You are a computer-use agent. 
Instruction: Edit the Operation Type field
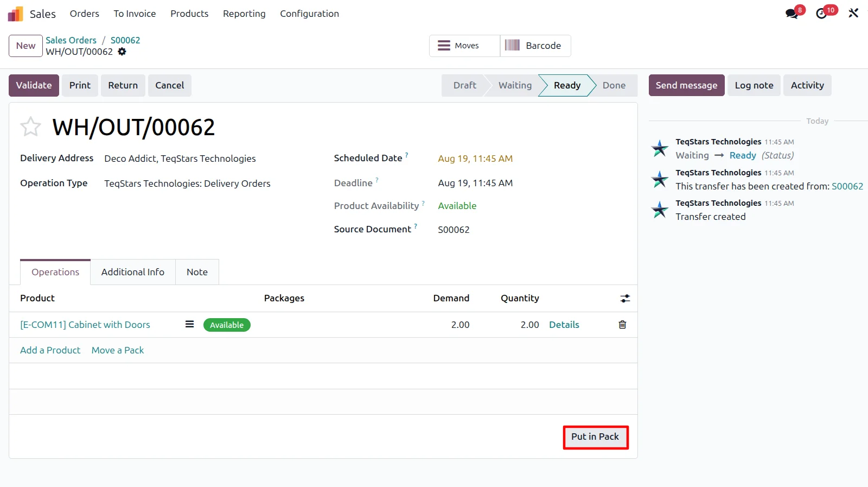187,184
